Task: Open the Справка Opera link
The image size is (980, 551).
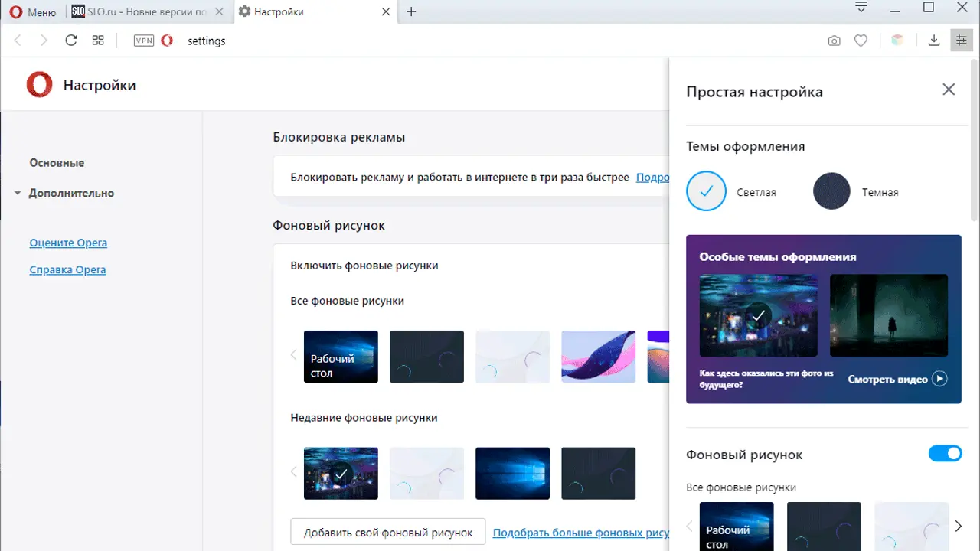Action: 67,270
